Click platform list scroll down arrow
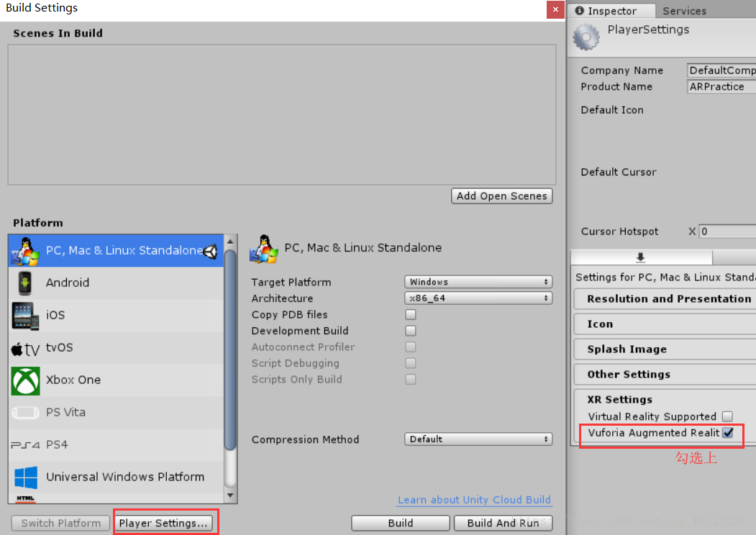This screenshot has height=535, width=756. pyautogui.click(x=230, y=495)
